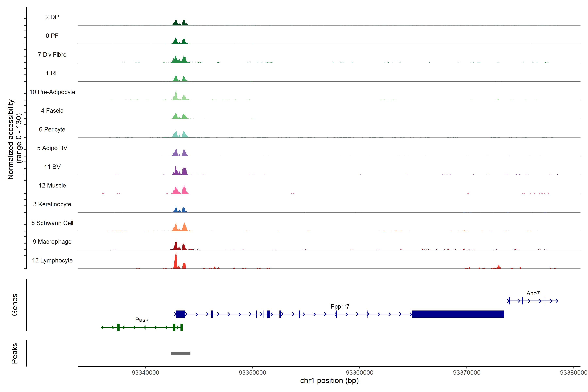Image resolution: width=588 pixels, height=392 pixels.
Task: Click the gray peak bar in Peaks track
Action: [x=181, y=353]
